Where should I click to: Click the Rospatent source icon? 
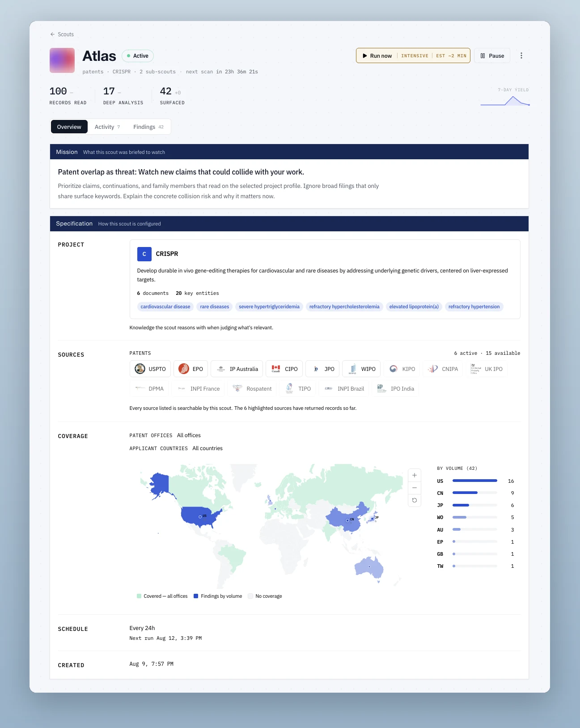pyautogui.click(x=237, y=388)
